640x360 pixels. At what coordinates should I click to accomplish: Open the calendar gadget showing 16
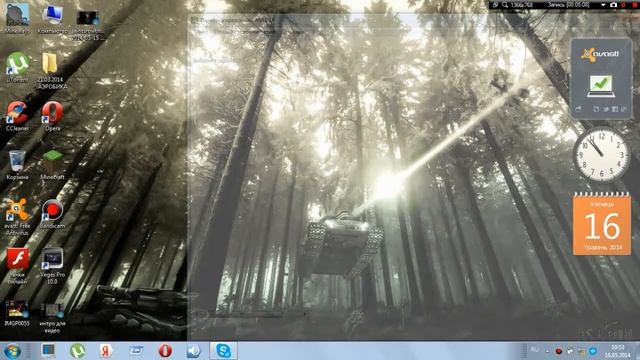pyautogui.click(x=602, y=224)
